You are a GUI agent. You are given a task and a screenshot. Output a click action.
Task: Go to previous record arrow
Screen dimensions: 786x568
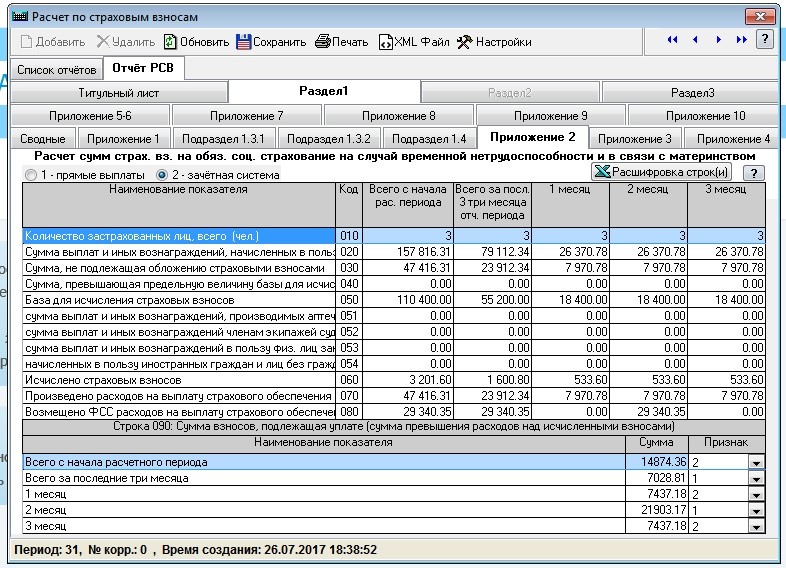point(695,40)
